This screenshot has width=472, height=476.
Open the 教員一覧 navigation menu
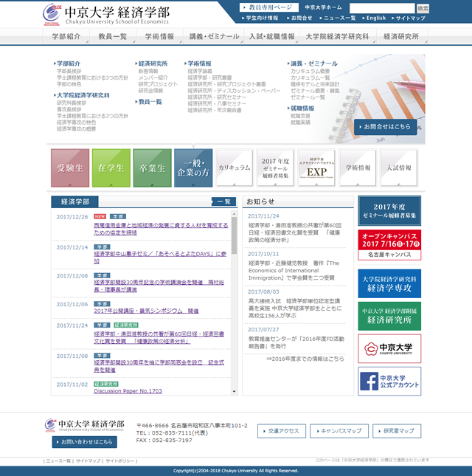tap(113, 36)
